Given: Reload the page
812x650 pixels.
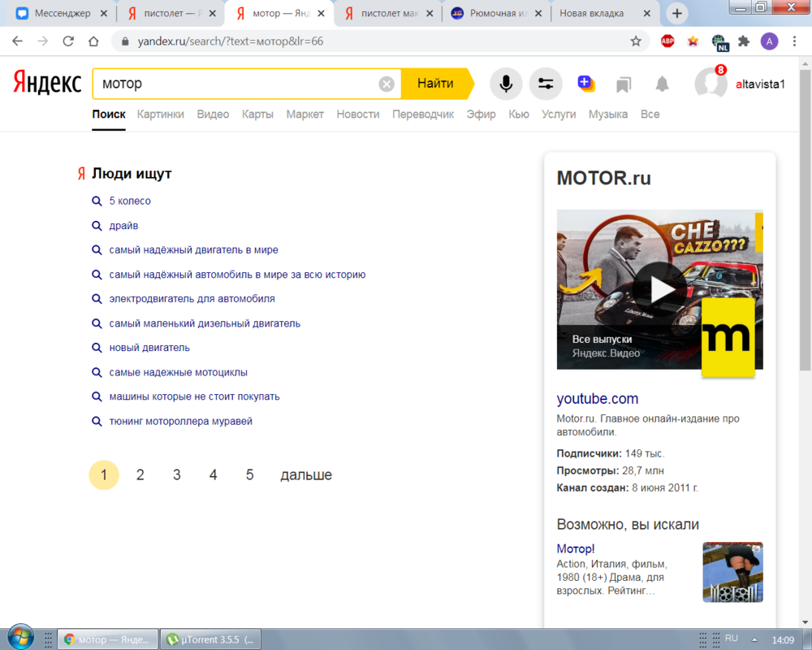Looking at the screenshot, I should coord(68,41).
